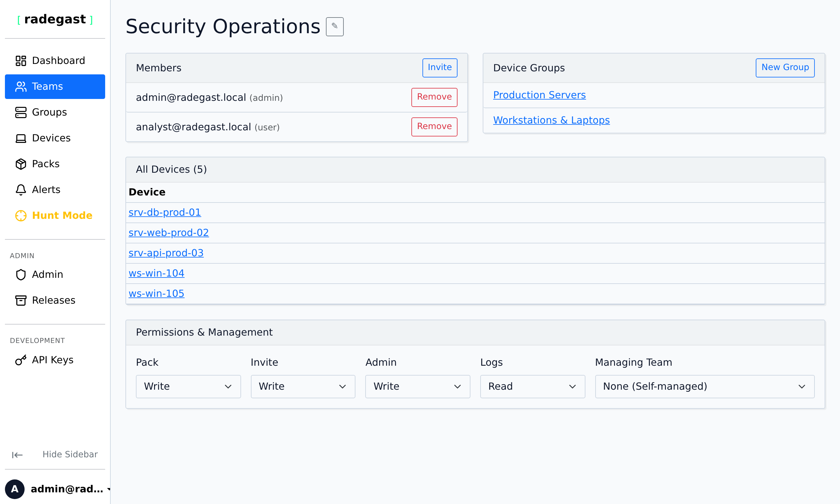Screen dimensions: 840x504
Task: Click the Hide Sidebar arrow icon
Action: tap(17, 455)
